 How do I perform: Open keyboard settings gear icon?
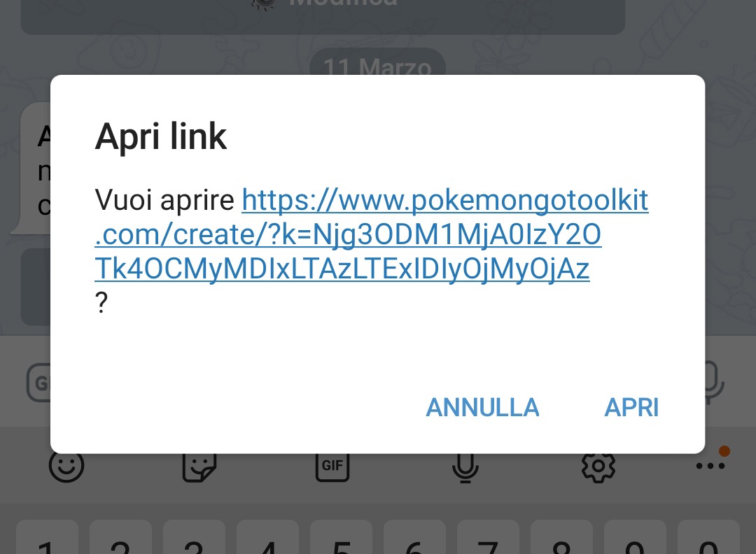598,467
